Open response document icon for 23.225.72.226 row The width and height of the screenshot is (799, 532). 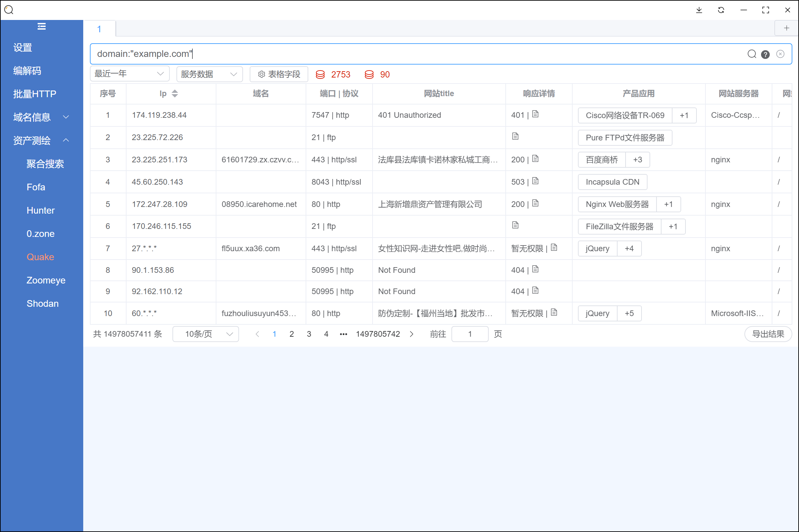click(x=515, y=137)
